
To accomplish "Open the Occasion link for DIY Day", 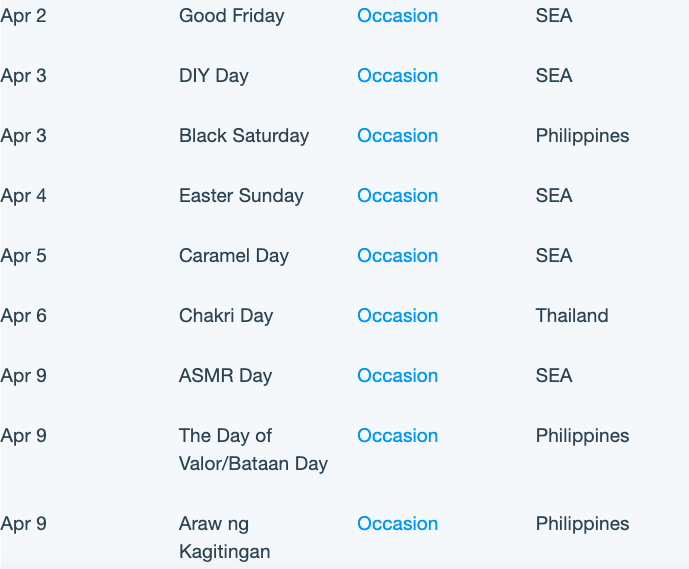I will tap(397, 76).
